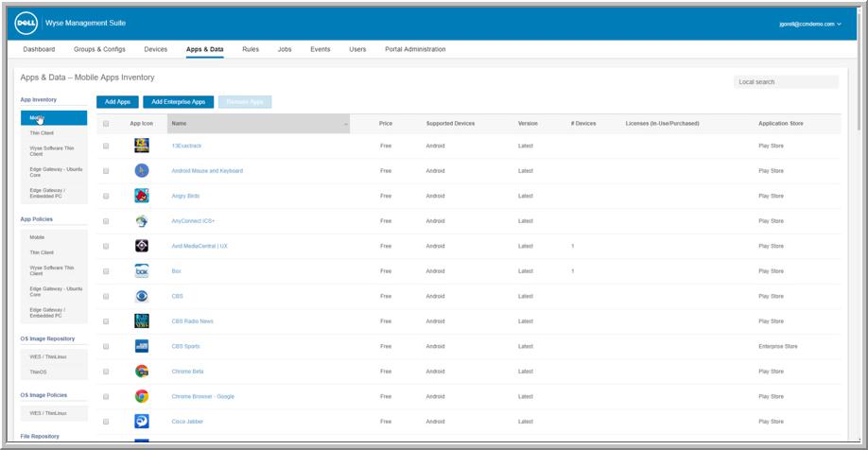Check the box for Box app row

click(106, 271)
